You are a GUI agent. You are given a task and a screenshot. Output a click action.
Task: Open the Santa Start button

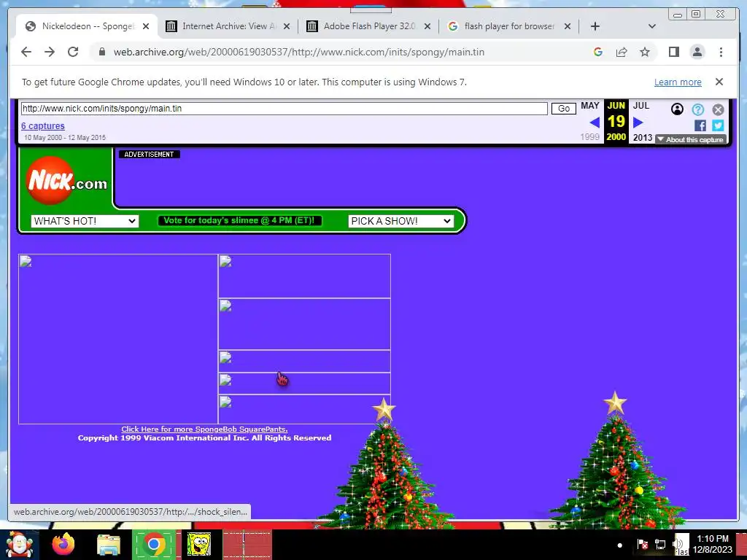(20, 544)
